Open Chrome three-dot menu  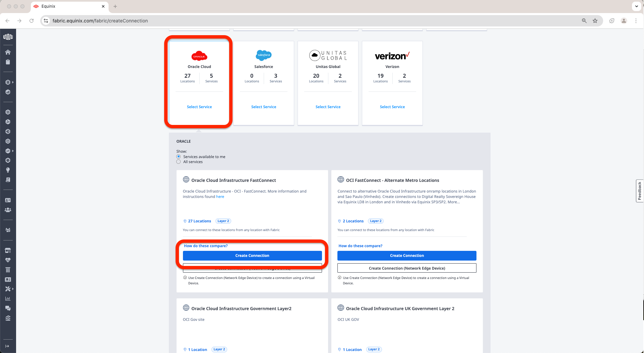(636, 21)
